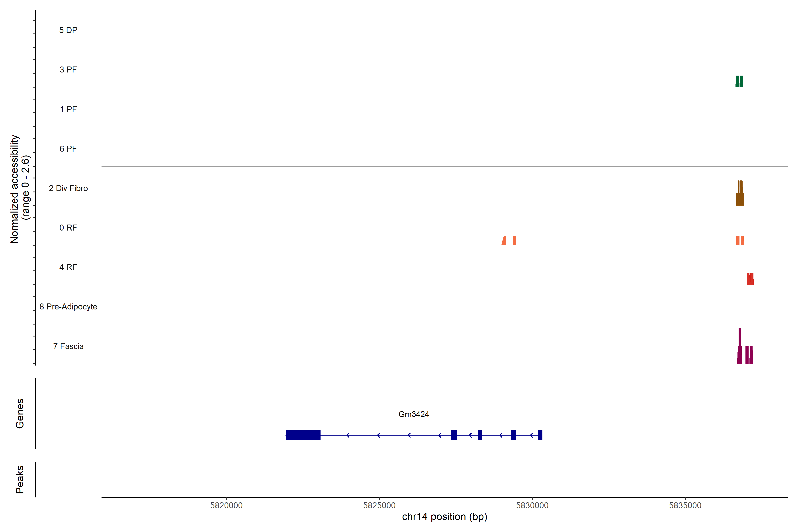Viewport: 798px width, 532px height.
Task: Click the Gm3424 gene label
Action: tap(414, 414)
